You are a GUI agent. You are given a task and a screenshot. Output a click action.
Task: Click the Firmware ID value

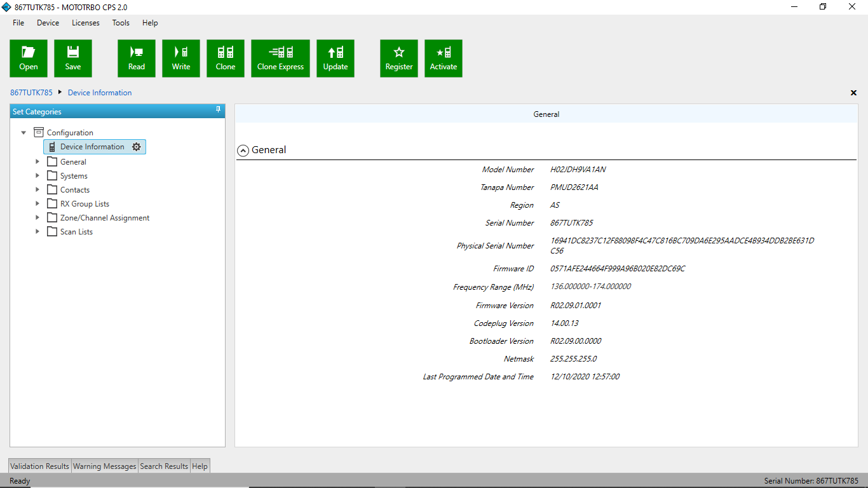click(x=618, y=269)
